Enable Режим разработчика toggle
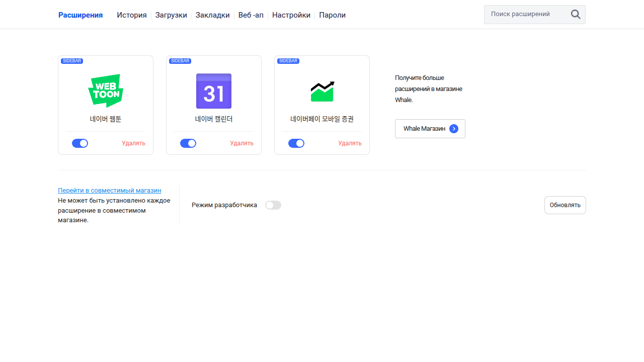Image resolution: width=644 pixels, height=362 pixels. point(273,205)
